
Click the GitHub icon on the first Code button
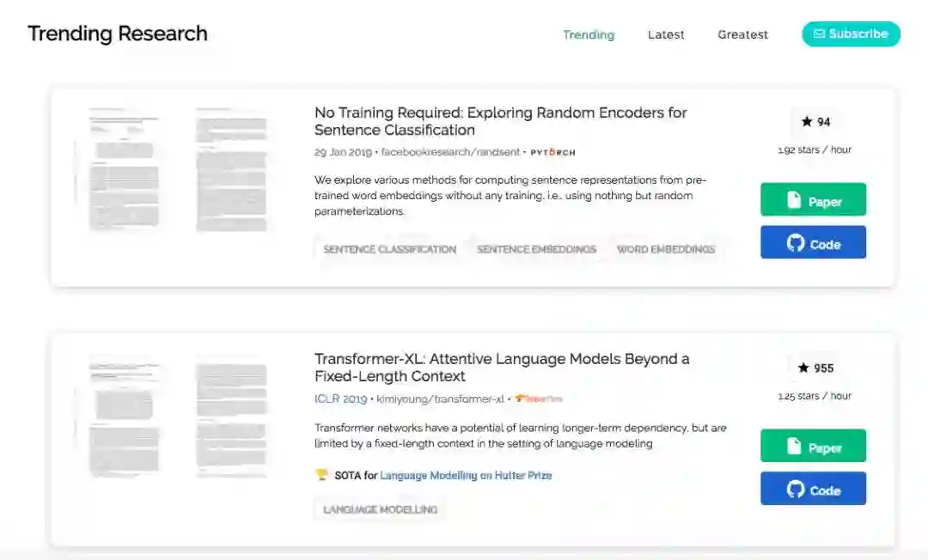(796, 243)
